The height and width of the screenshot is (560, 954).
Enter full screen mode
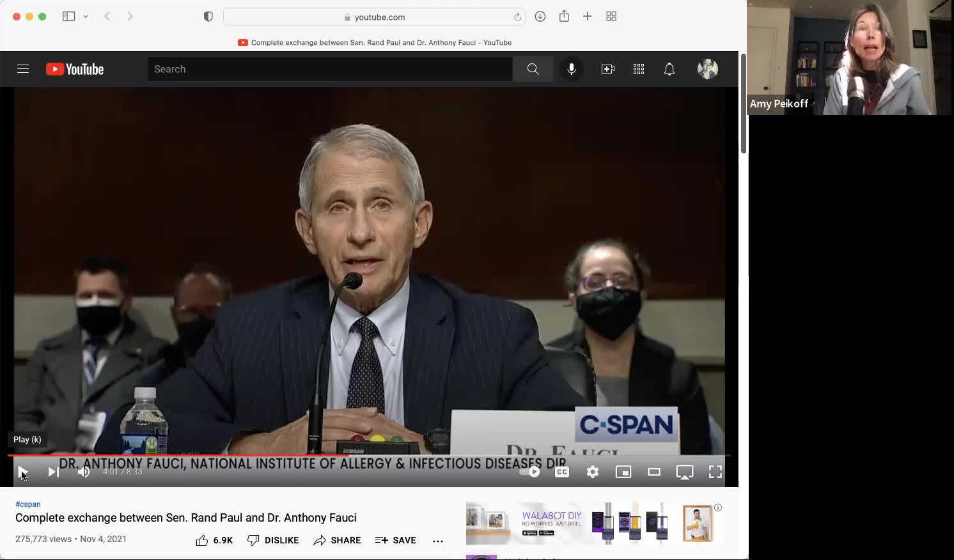[x=715, y=472]
